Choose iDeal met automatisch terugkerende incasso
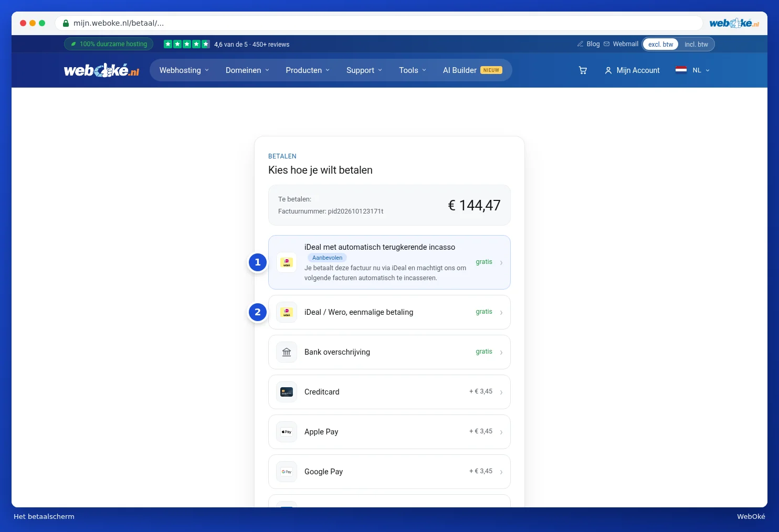 [389, 262]
